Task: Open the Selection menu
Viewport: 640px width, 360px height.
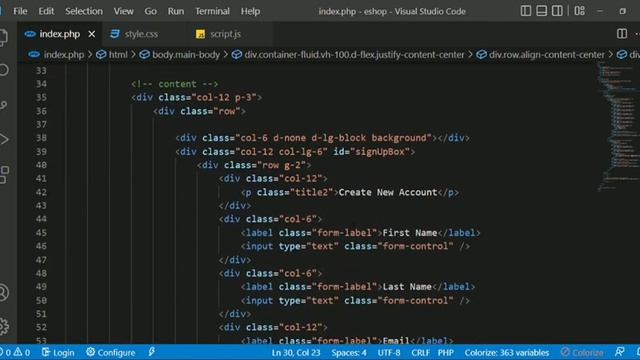Action: pos(84,11)
